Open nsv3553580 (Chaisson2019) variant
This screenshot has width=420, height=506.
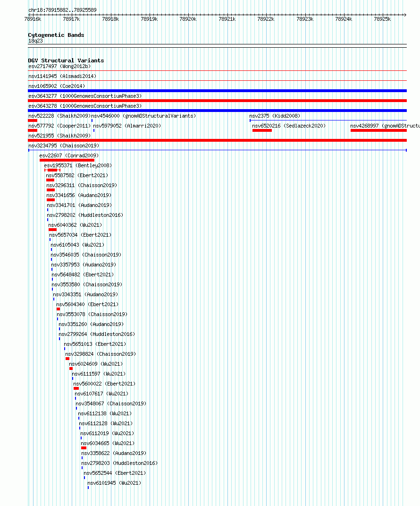[87, 284]
